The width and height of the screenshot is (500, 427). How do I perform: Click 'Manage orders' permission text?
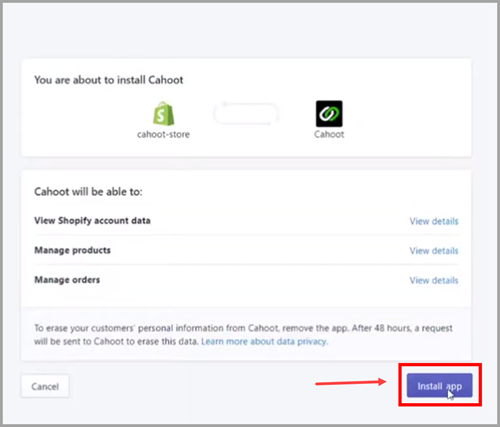point(67,280)
